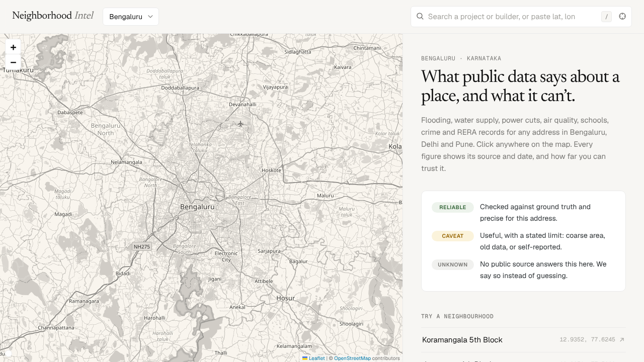Click Sarjapura on the map
Viewport: 644px width, 362px height.
point(269,251)
